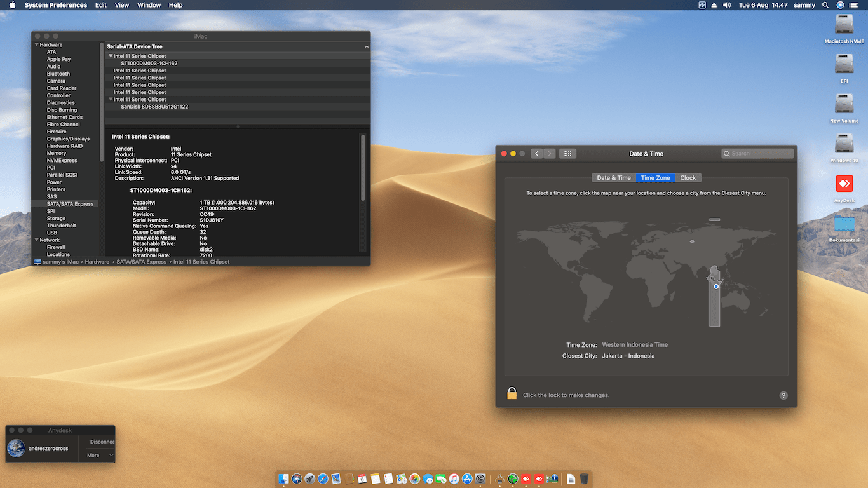
Task: Collapse the first Intel 11 Series Chipset node
Action: click(x=111, y=56)
